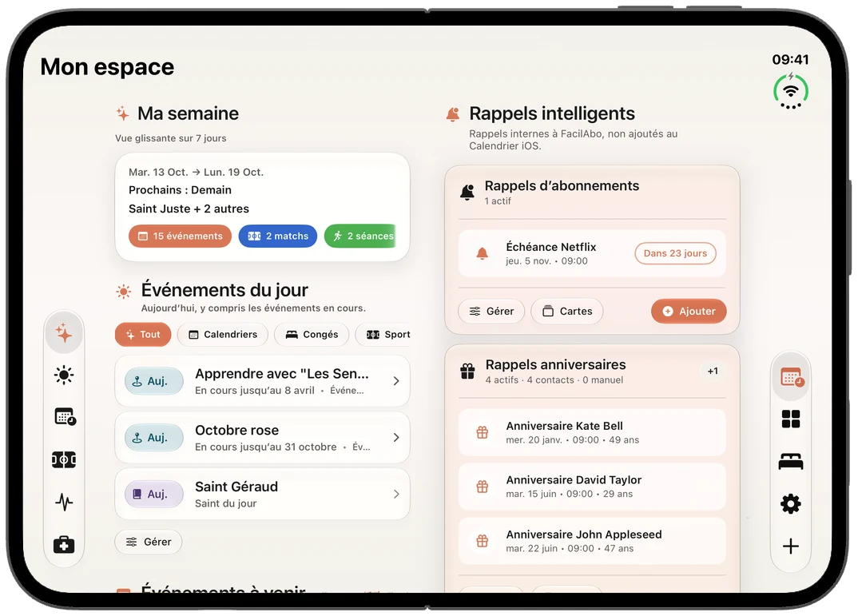
Task: Click "En cours jusqu'au 31 octobre" text
Action: (x=265, y=447)
